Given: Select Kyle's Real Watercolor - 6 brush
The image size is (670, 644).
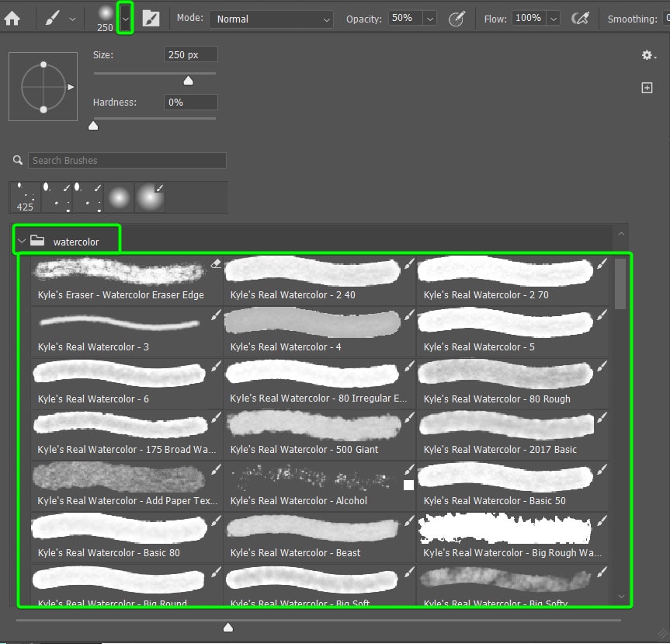Looking at the screenshot, I should (x=127, y=384).
